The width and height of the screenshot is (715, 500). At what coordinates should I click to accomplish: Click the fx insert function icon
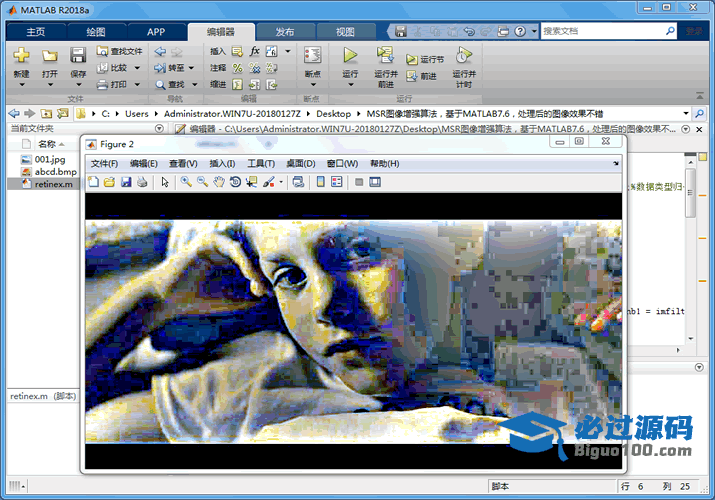pos(254,51)
